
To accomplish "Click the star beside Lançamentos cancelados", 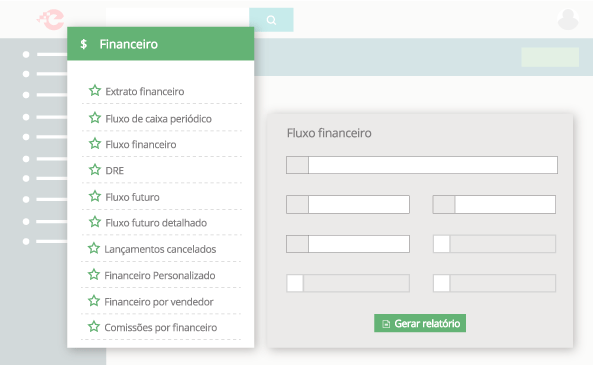I will pos(94,249).
